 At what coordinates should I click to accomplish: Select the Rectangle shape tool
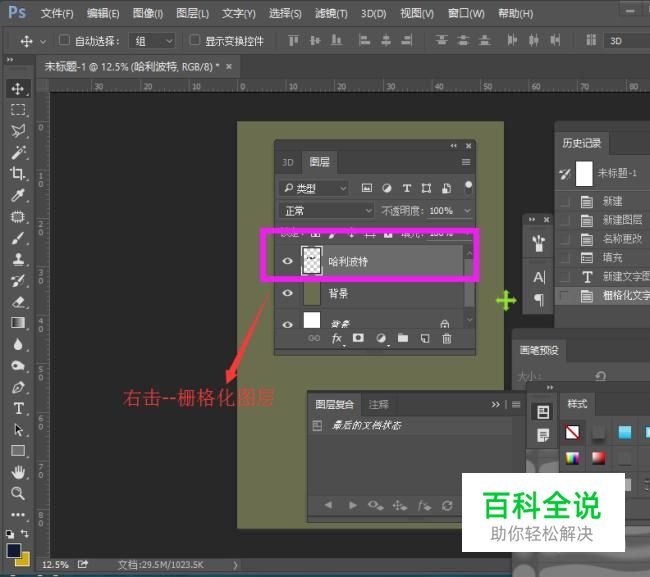click(17, 451)
